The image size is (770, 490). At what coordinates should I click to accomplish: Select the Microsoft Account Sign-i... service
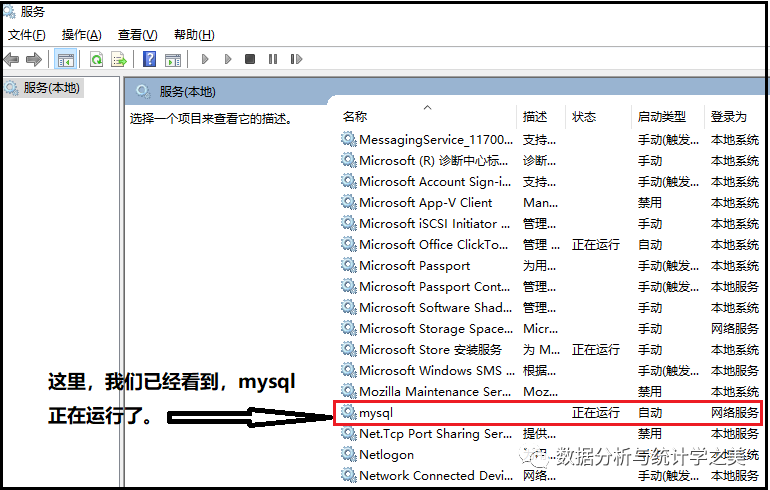tap(435, 182)
